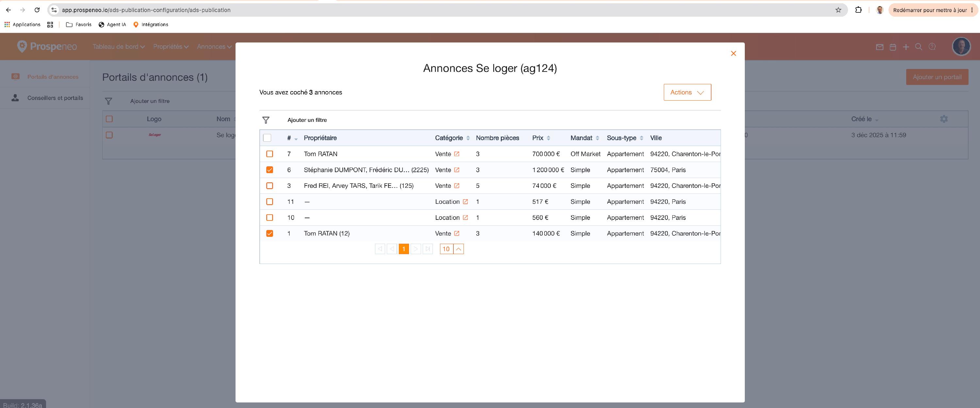Open Agent IA bookmark
This screenshot has width=980, height=408.
[112, 24]
